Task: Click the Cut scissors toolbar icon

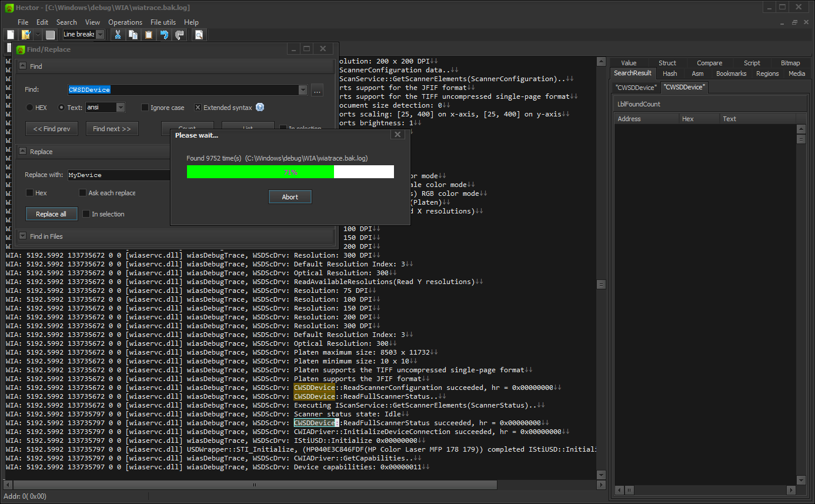Action: [118, 35]
